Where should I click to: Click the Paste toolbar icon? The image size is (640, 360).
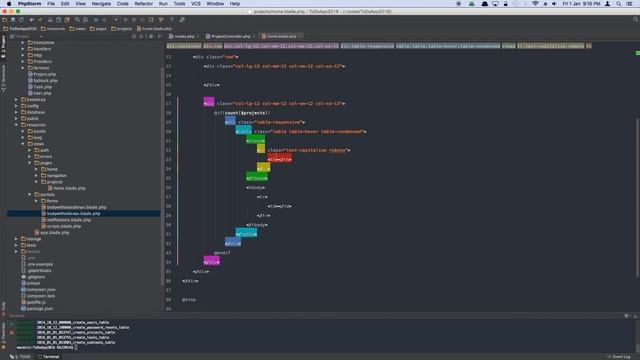[67, 20]
